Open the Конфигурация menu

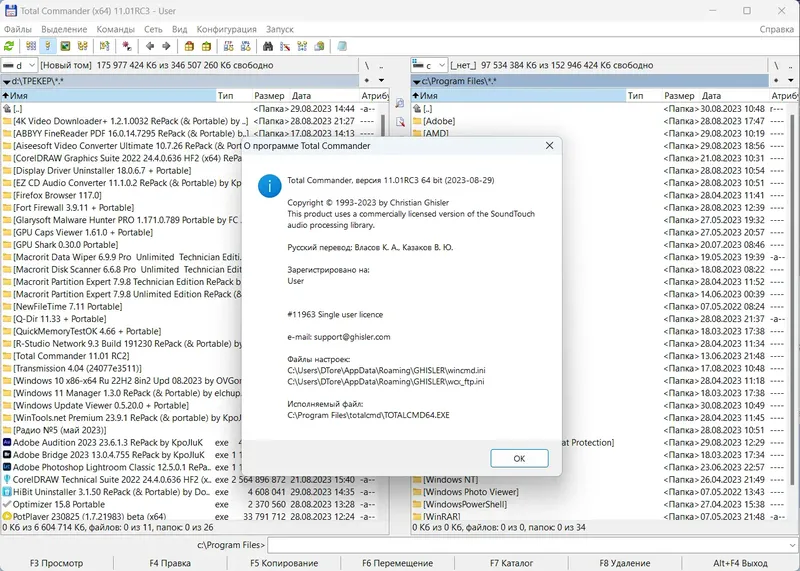tap(227, 29)
